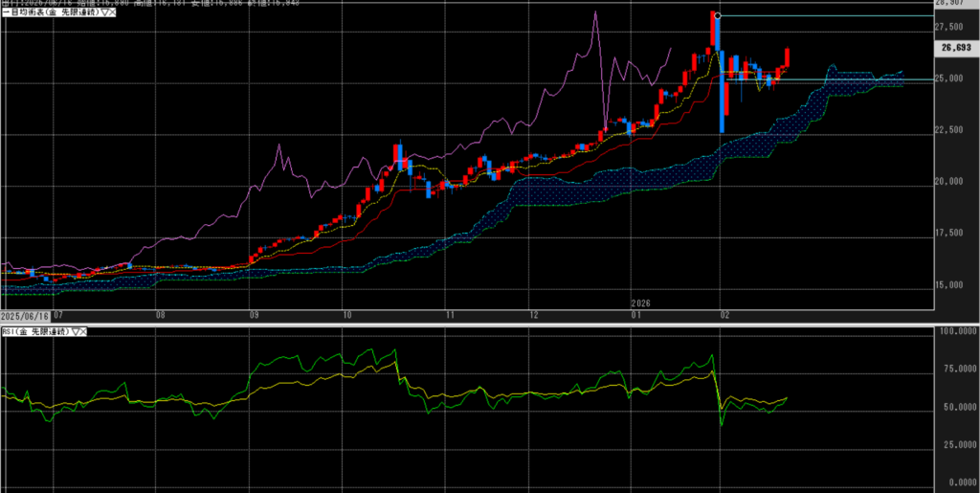980x493 pixels.
Task: Select the white circle high-price marker
Action: pos(718,15)
